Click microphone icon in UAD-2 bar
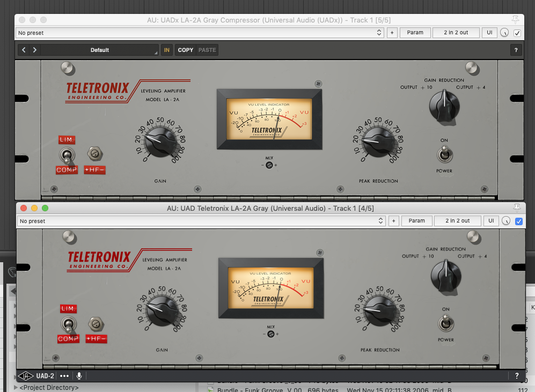 coord(79,376)
